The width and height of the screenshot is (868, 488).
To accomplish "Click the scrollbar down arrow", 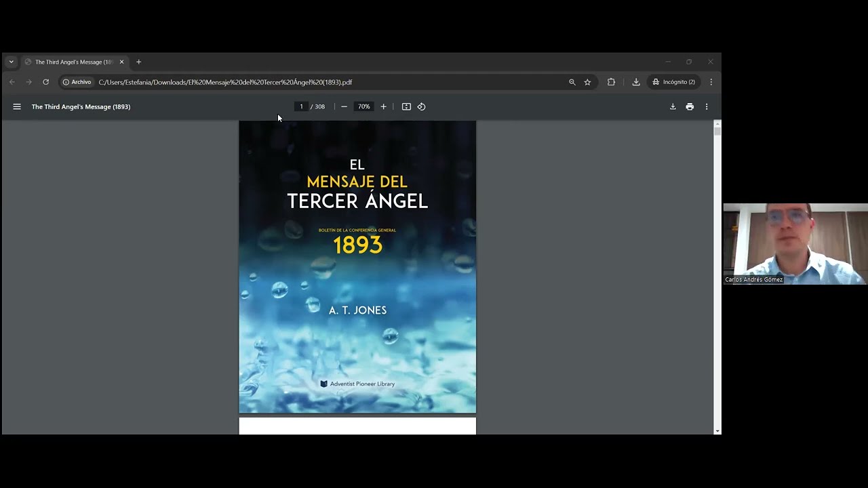I will 717,430.
